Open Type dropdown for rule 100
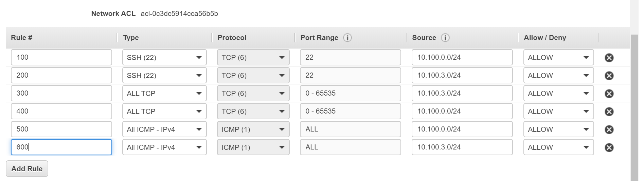The height and width of the screenshot is (181, 644). [x=164, y=58]
